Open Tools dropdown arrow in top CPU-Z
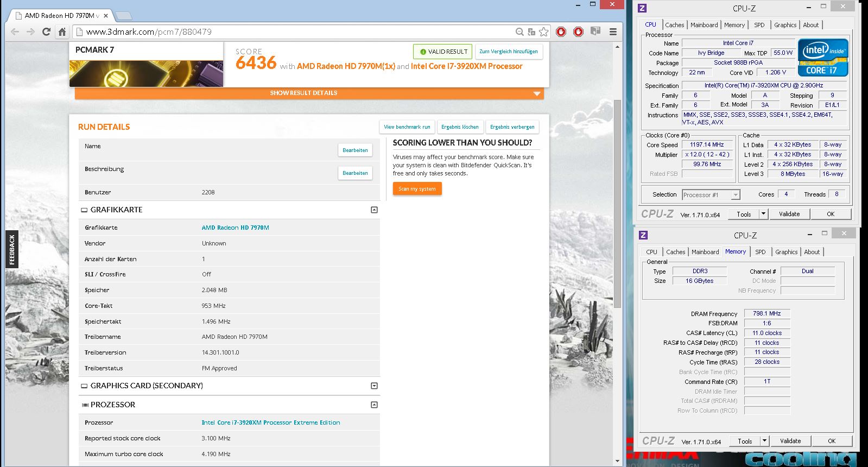The image size is (868, 467). (763, 214)
